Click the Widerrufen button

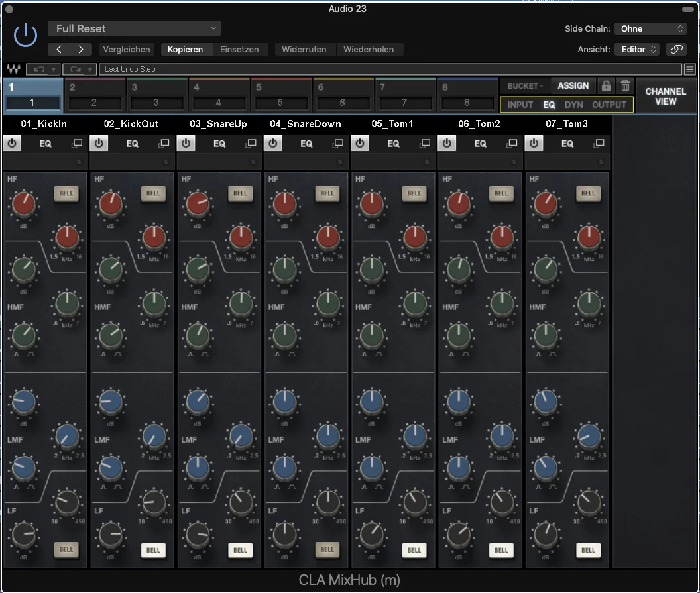tap(304, 49)
